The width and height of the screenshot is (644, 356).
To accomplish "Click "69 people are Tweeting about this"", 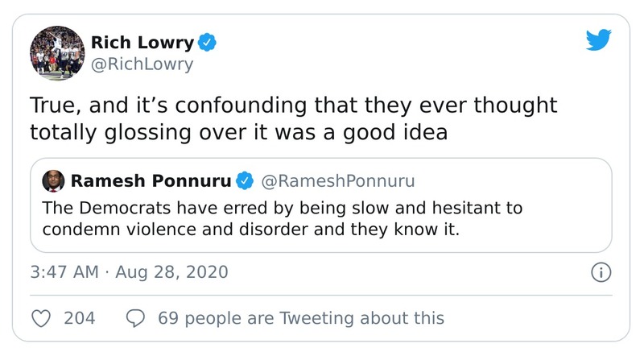I will (x=301, y=318).
